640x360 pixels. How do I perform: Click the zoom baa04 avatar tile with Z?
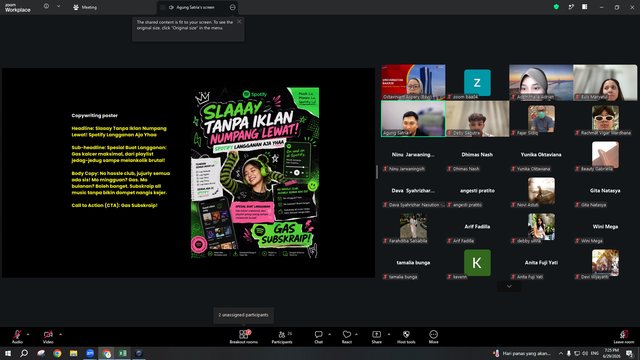(x=477, y=82)
